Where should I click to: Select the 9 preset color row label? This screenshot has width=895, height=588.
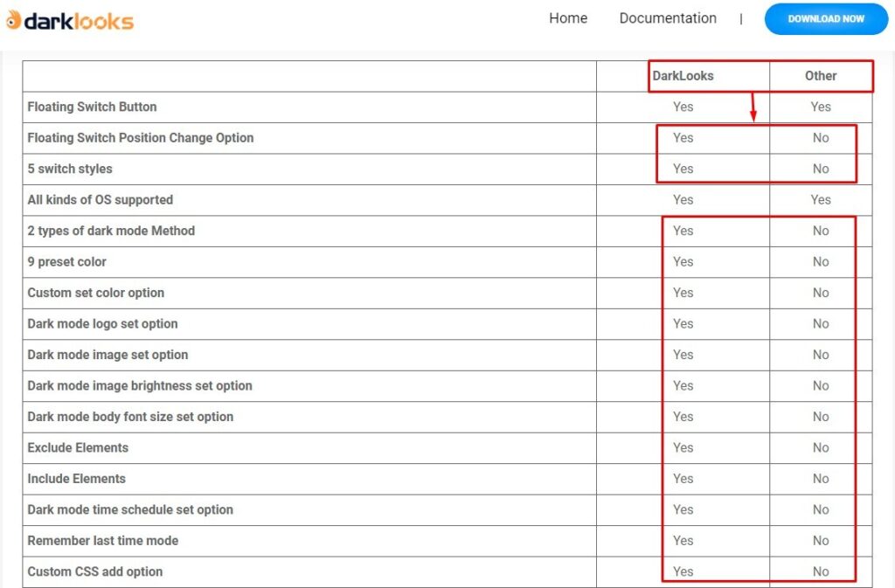[66, 262]
